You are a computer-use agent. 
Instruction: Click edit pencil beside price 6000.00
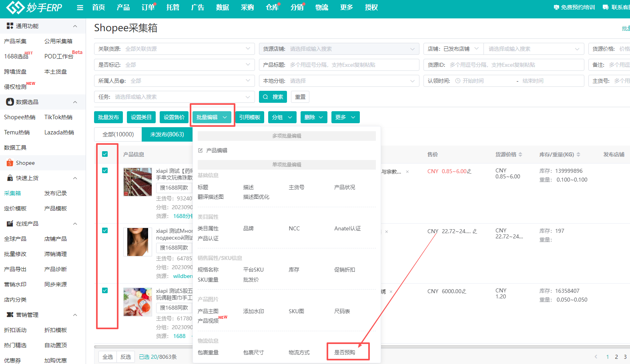[x=464, y=291]
